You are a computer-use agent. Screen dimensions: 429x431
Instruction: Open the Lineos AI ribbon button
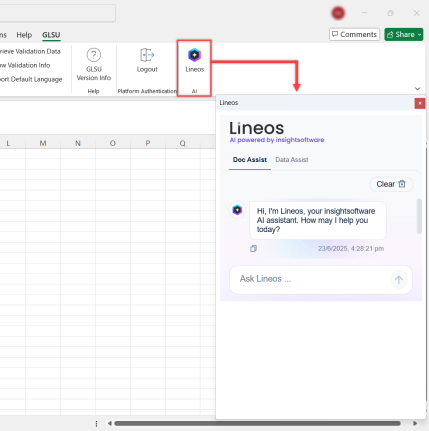(x=194, y=61)
